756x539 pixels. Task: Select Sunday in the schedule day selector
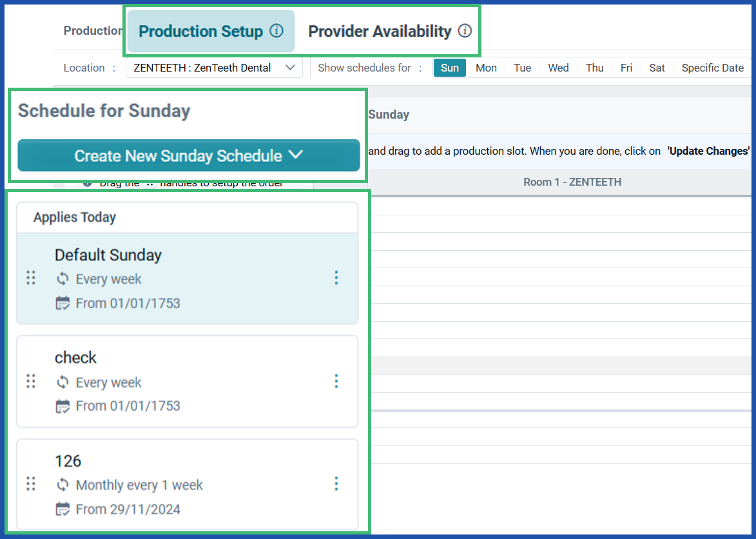(449, 68)
